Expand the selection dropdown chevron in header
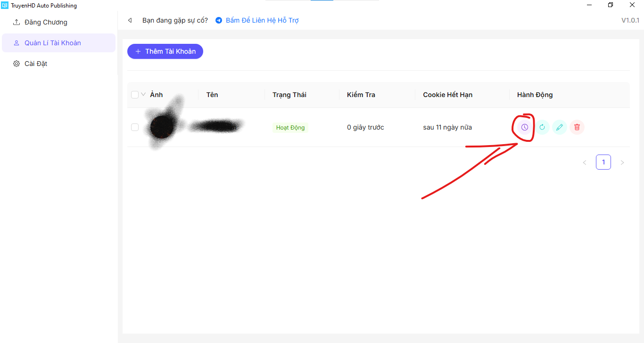Image resolution: width=644 pixels, height=343 pixels. tap(143, 94)
